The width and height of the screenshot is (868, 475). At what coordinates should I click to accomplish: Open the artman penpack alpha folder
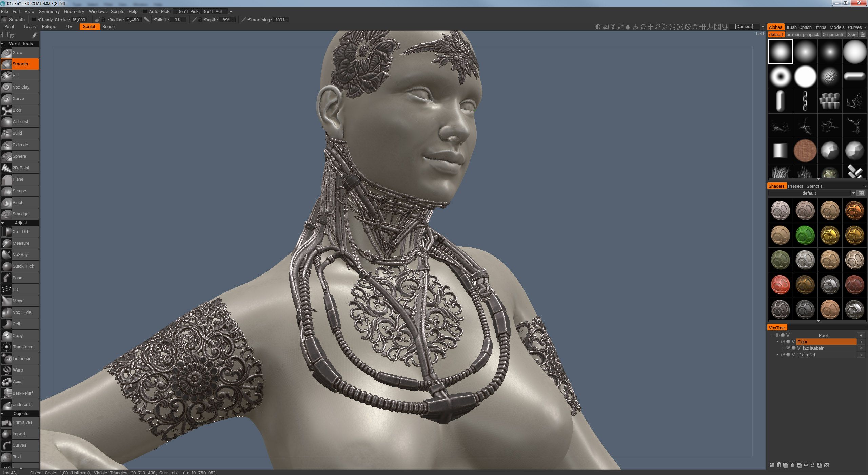pyautogui.click(x=803, y=35)
